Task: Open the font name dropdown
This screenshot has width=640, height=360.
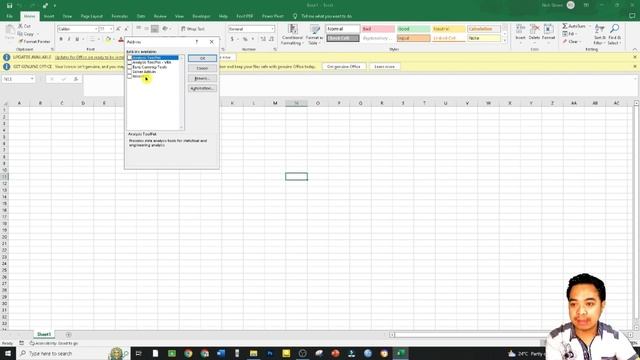Action: click(96, 29)
